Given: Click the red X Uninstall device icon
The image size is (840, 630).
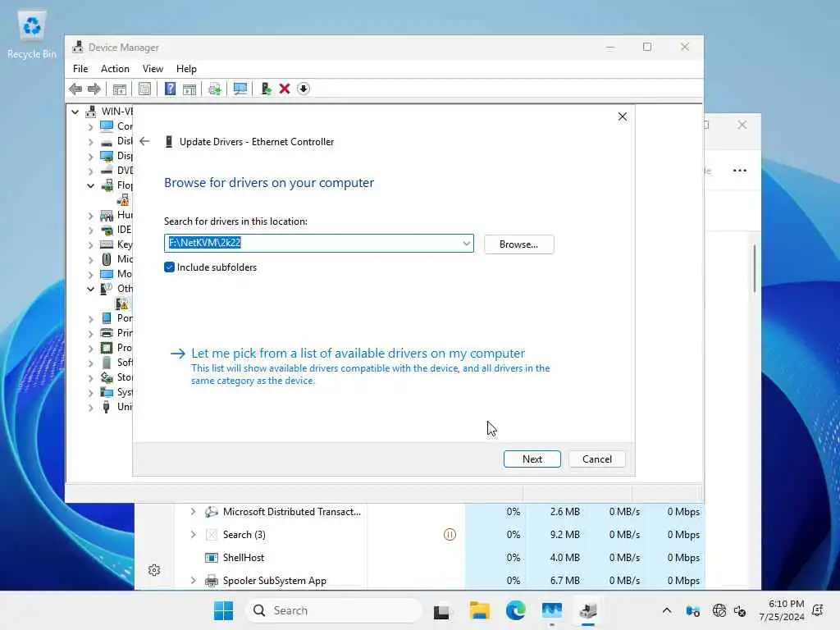Looking at the screenshot, I should pyautogui.click(x=285, y=89).
